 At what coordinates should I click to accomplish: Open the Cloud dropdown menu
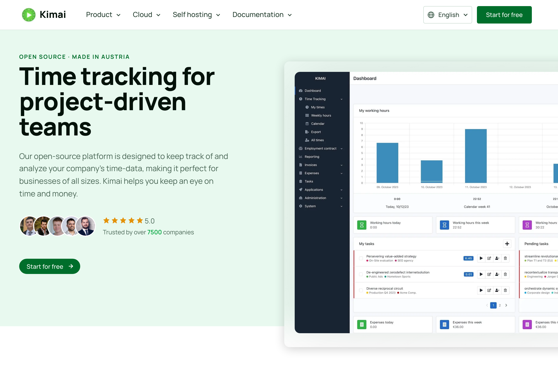pyautogui.click(x=146, y=15)
